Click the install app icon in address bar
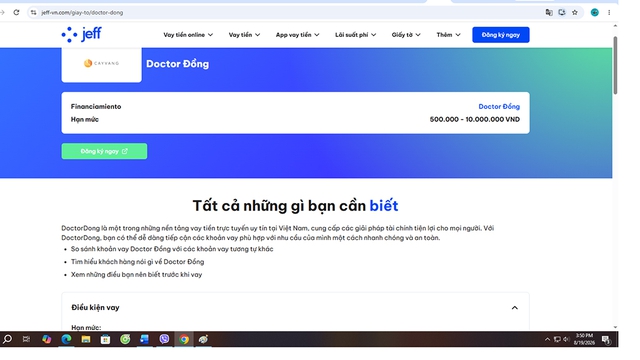This screenshot has height=360, width=640. coord(562,12)
